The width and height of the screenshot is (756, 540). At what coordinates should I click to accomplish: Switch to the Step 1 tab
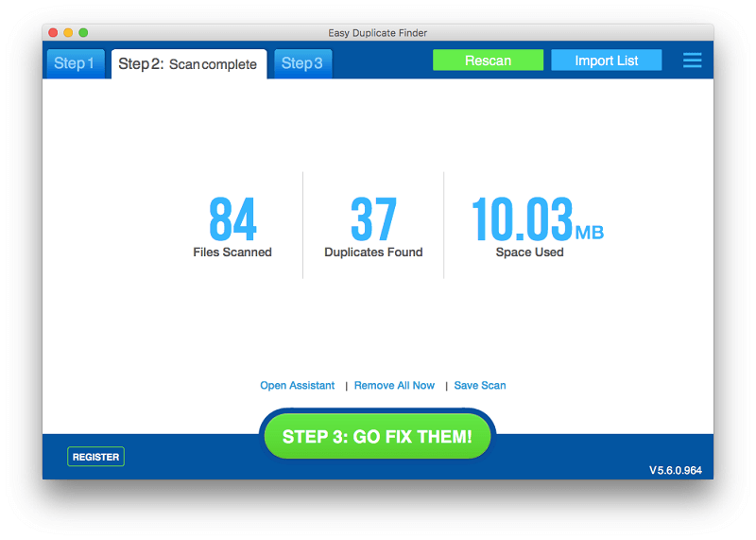pyautogui.click(x=76, y=63)
